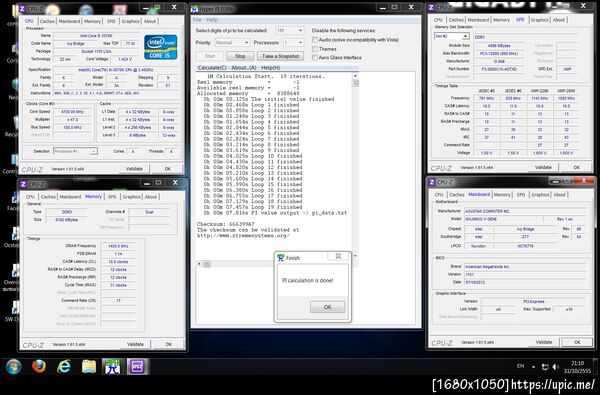Click the Intel Core i5 logo badge
This screenshot has width=600, height=395.
click(161, 47)
